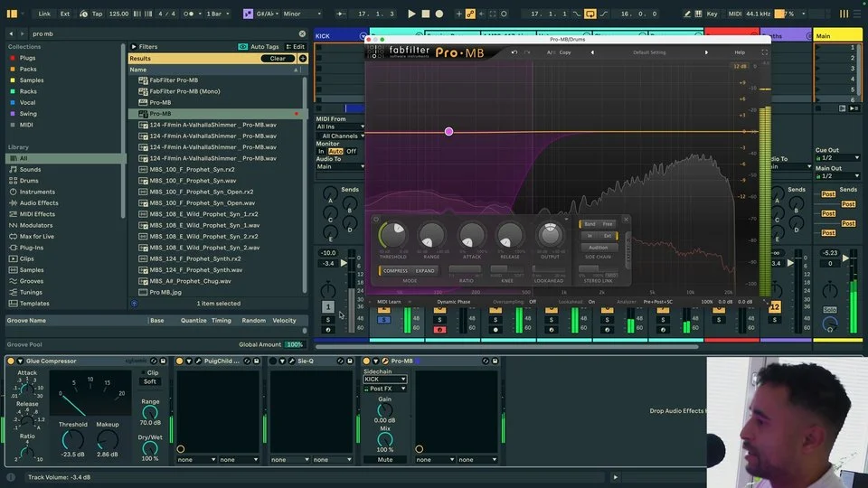Go to previous Pro-MB preset arrow

pos(592,52)
